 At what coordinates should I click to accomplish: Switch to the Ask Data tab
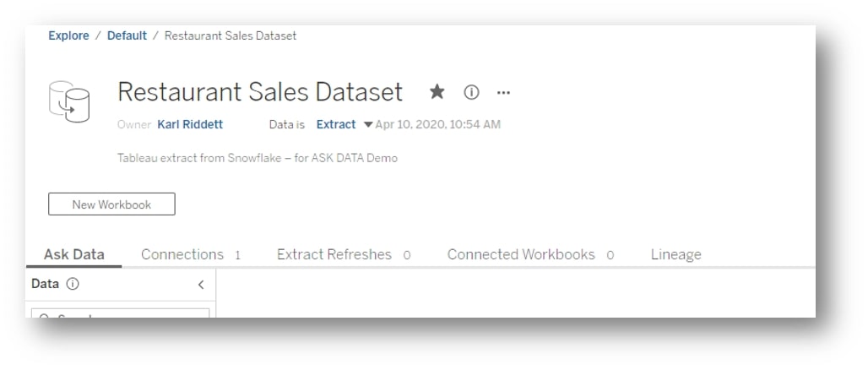[74, 254]
